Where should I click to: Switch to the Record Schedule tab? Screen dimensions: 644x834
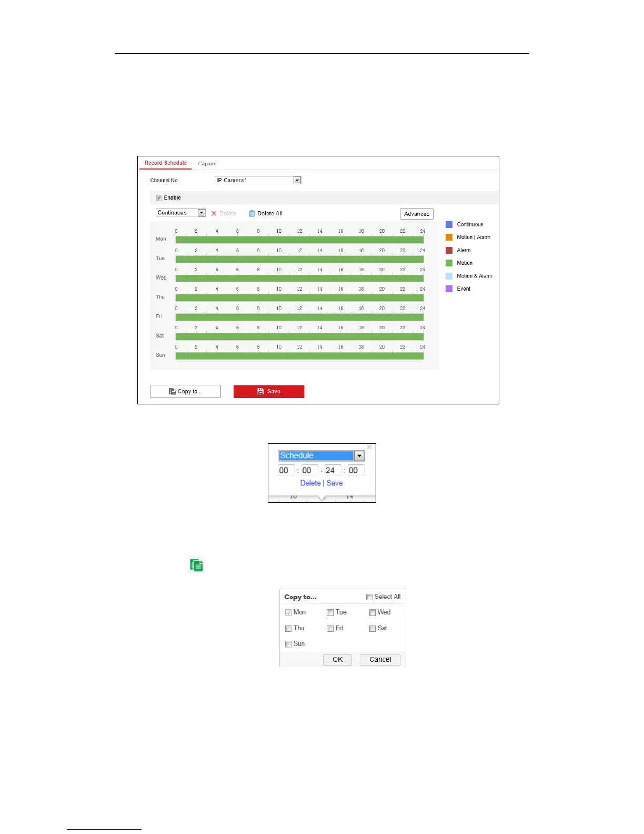166,163
